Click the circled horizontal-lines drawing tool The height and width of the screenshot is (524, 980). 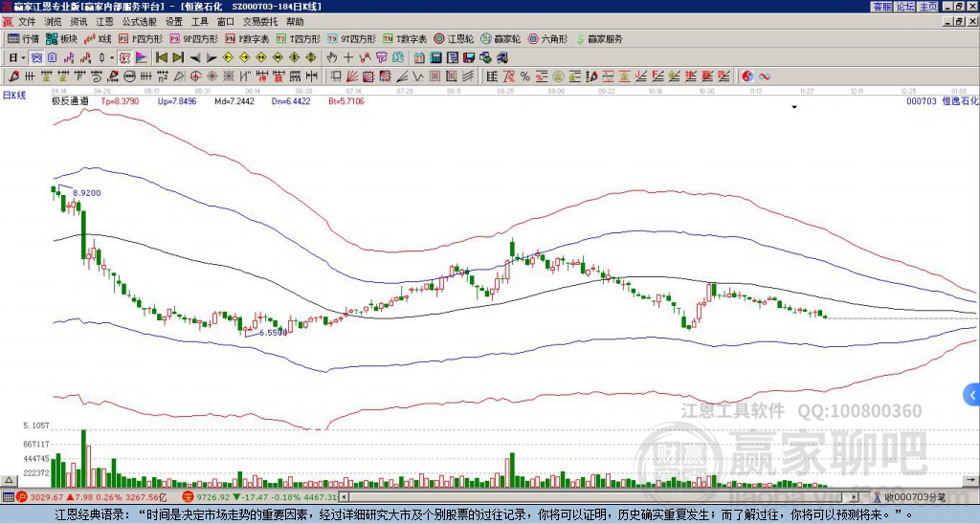point(129,76)
